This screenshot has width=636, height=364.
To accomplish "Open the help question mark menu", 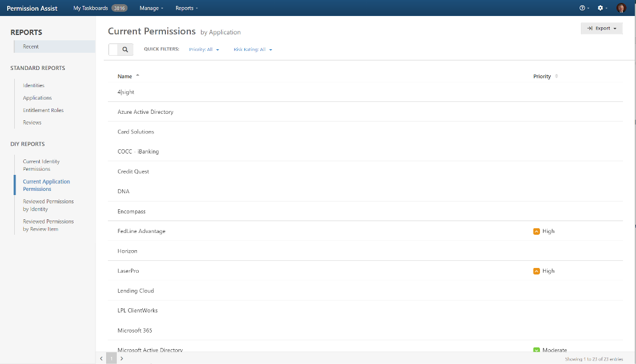I will [584, 8].
